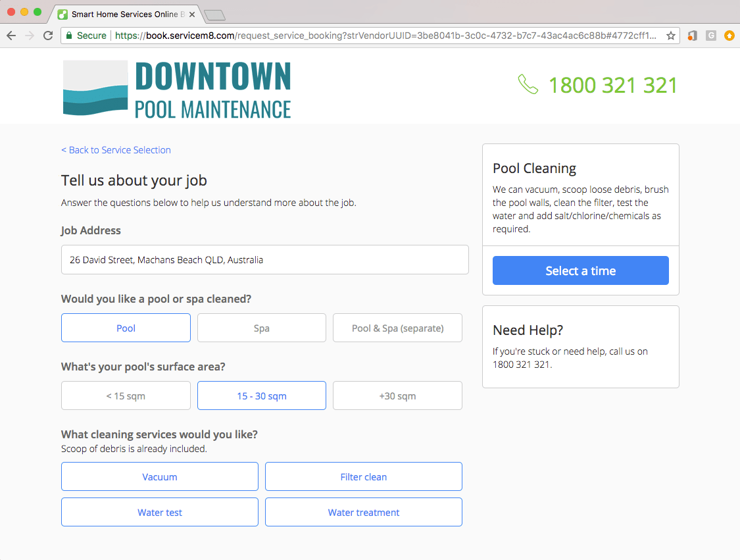Open a new browser tab
The height and width of the screenshot is (560, 740).
click(x=214, y=15)
